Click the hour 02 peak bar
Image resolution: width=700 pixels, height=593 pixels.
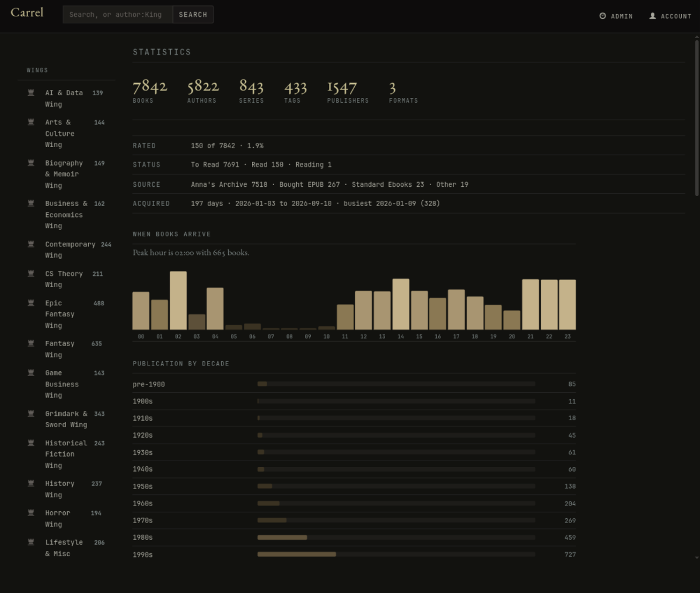tap(178, 301)
